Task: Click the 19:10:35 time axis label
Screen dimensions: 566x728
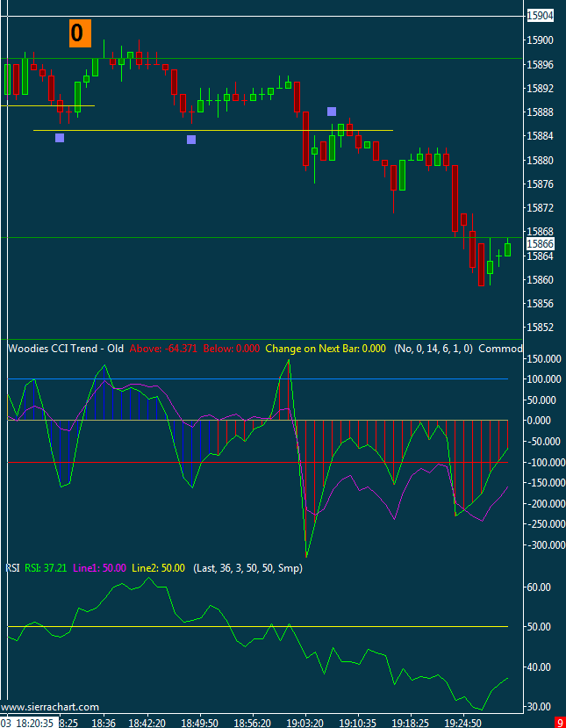Action: [x=358, y=723]
